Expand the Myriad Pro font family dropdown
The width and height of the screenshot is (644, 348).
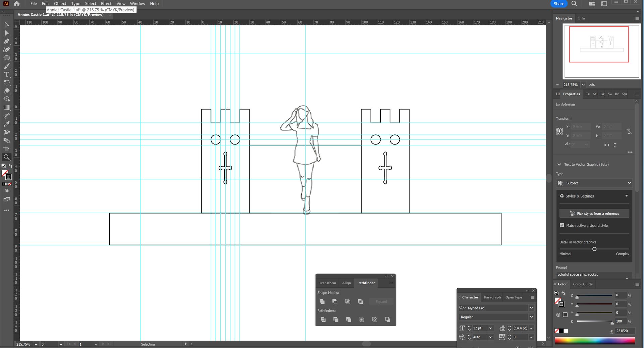point(531,308)
